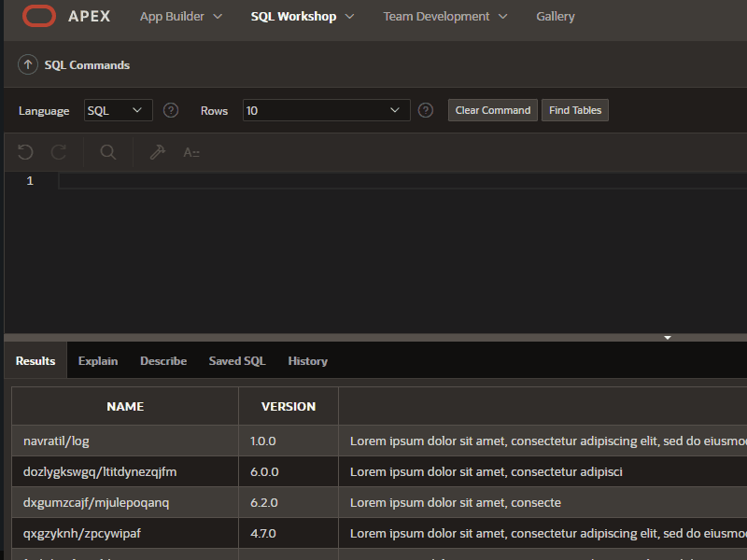The height and width of the screenshot is (560, 747).
Task: Go up with the SQL Commands arrow icon
Action: pyautogui.click(x=28, y=64)
